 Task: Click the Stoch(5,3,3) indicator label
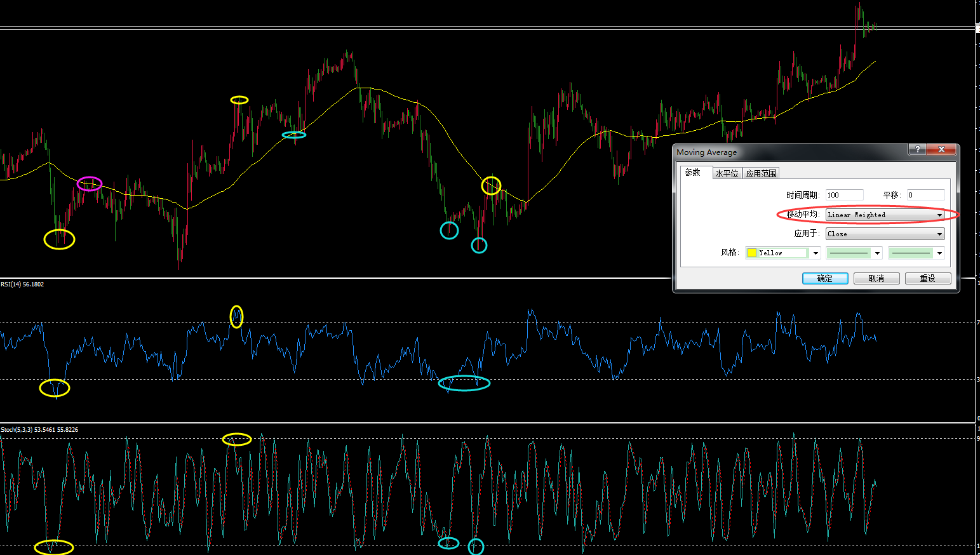[x=39, y=430]
